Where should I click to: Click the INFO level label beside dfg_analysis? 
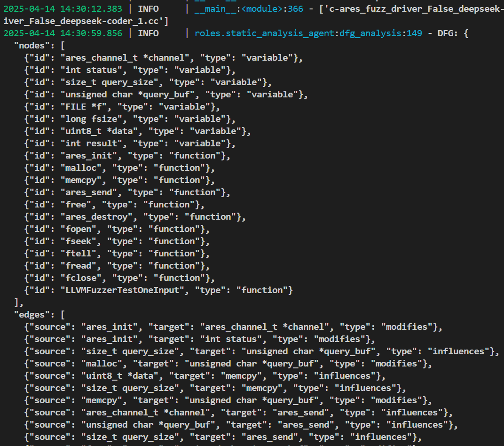148,33
